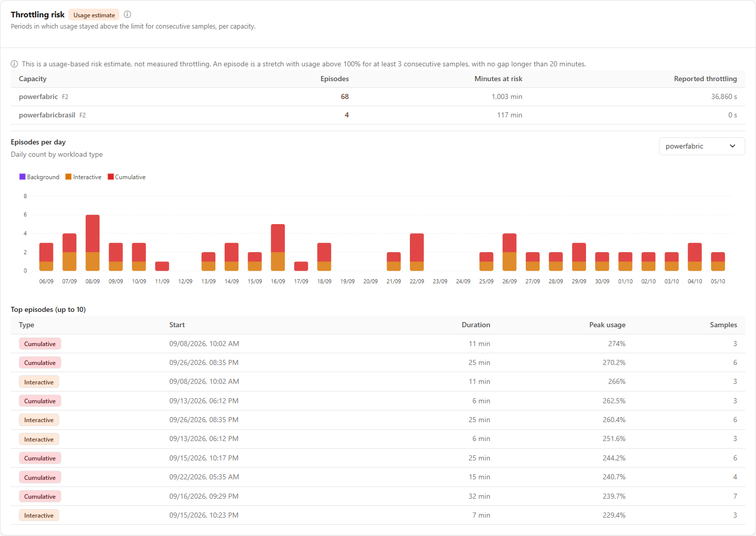
Task: Click the Cumulative tag with 244.2% peak
Action: coord(40,458)
